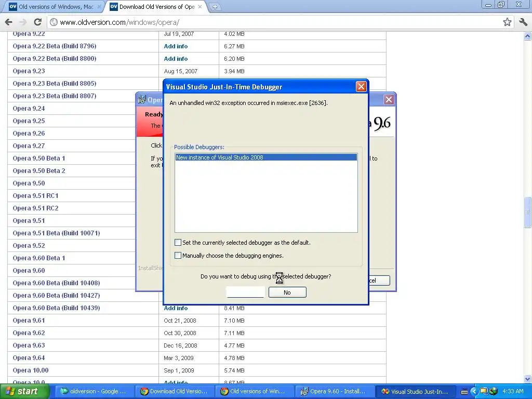This screenshot has width=532, height=399.
Task: Click No in the debugger dialog
Action: point(287,292)
